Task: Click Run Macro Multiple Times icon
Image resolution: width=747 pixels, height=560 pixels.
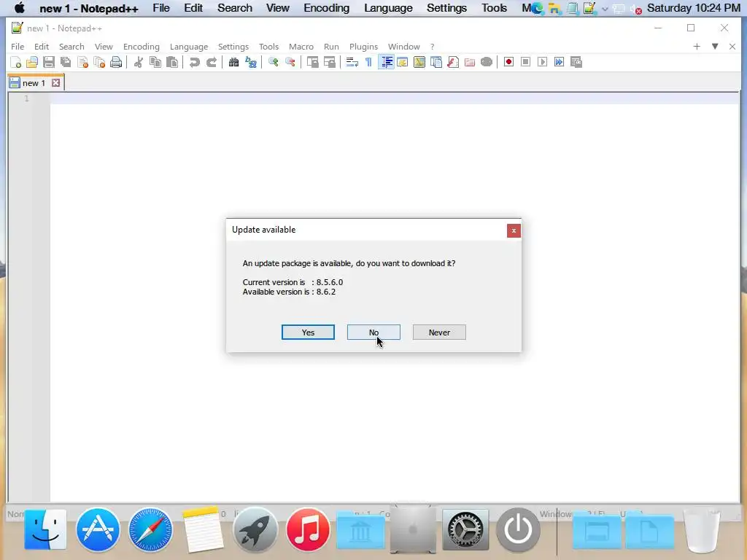Action: tap(560, 62)
